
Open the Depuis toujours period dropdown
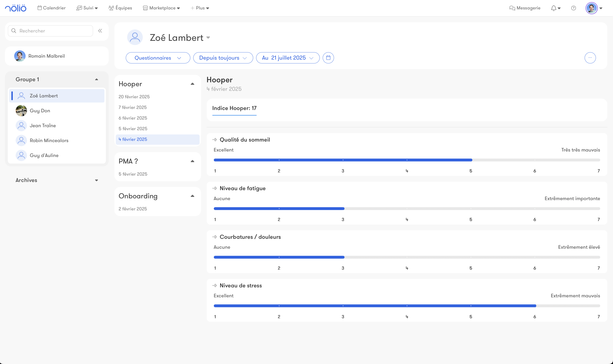[223, 58]
